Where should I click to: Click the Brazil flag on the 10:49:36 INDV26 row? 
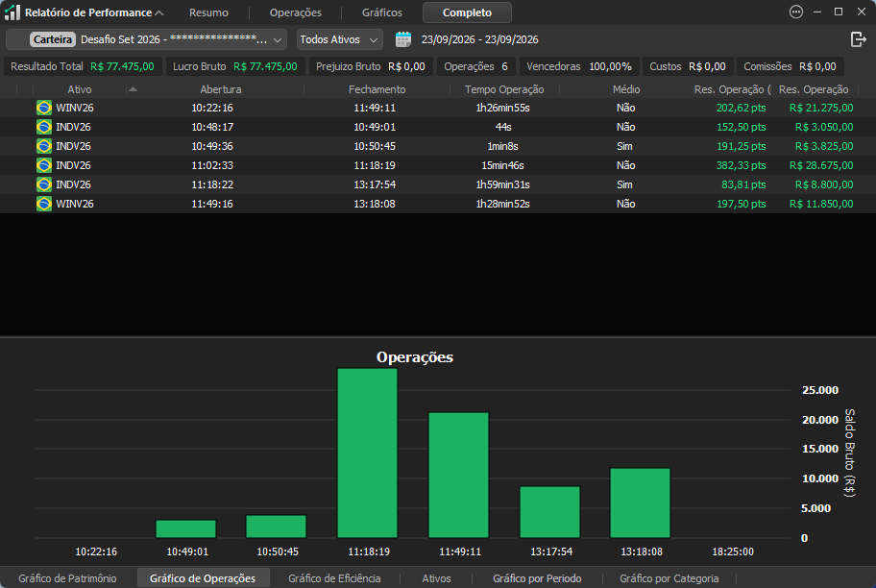point(44,146)
